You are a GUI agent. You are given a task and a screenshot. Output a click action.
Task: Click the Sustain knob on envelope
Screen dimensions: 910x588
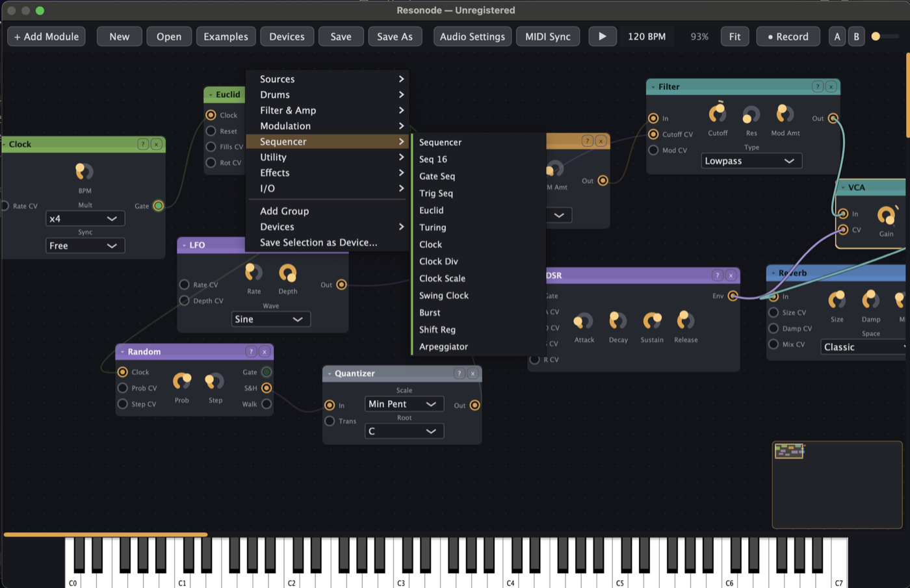click(x=652, y=320)
